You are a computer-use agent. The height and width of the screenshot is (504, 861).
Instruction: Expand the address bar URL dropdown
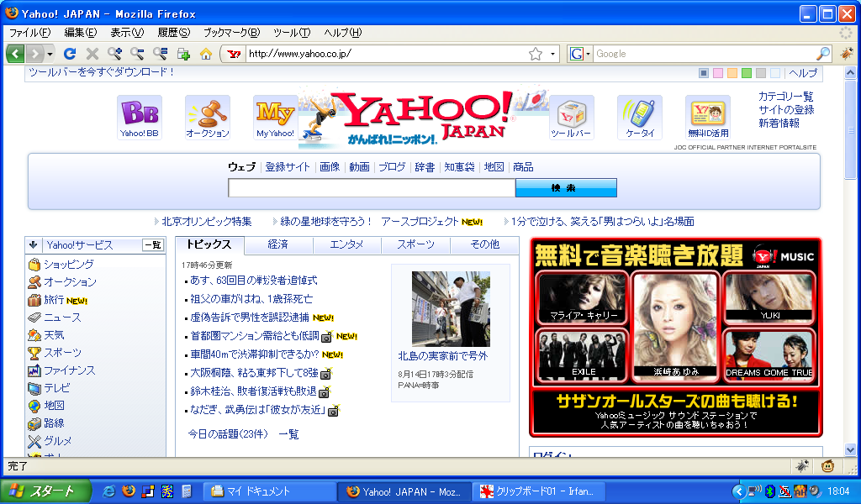point(552,54)
